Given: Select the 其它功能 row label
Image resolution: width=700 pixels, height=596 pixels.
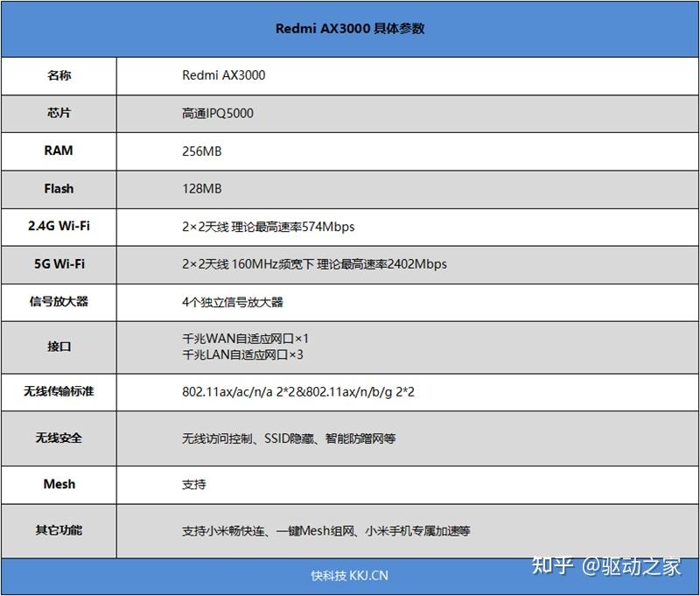Looking at the screenshot, I should coord(59,531).
